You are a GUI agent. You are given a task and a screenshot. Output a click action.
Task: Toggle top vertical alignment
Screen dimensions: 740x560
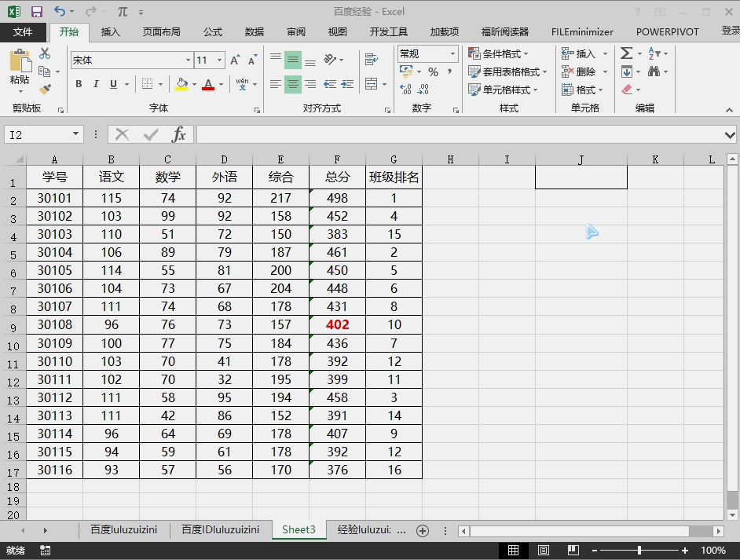276,57
